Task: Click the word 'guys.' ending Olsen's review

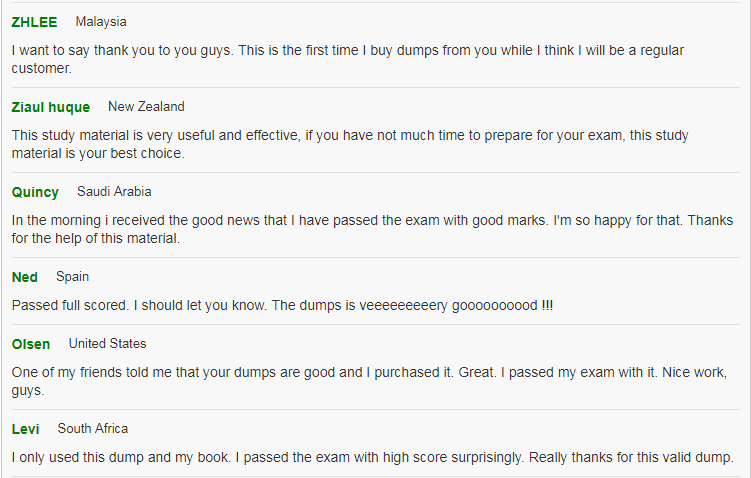Action: [x=28, y=391]
